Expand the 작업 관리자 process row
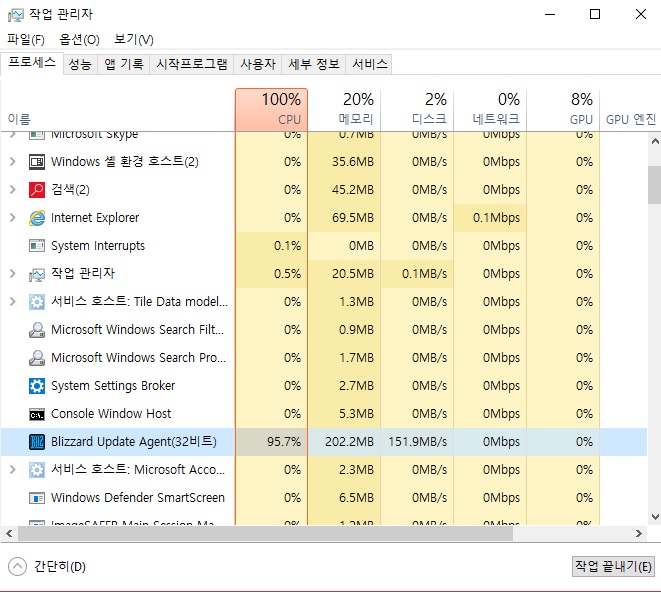 tap(13, 274)
